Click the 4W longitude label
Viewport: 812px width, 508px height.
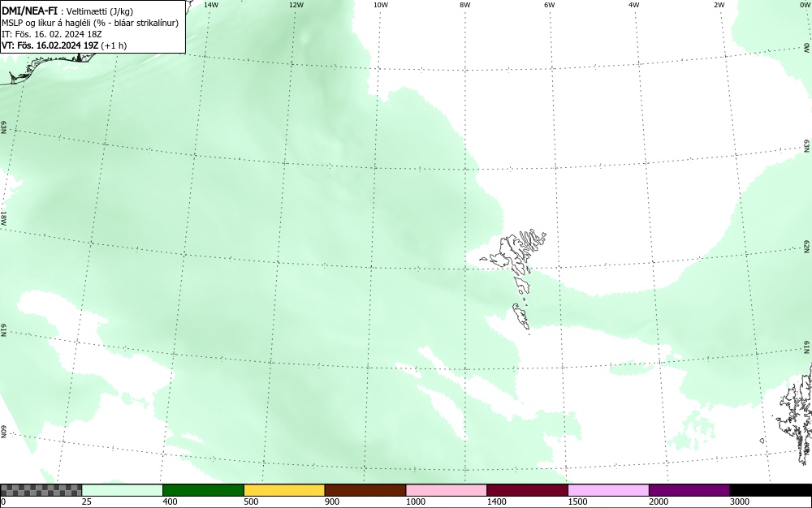[634, 5]
